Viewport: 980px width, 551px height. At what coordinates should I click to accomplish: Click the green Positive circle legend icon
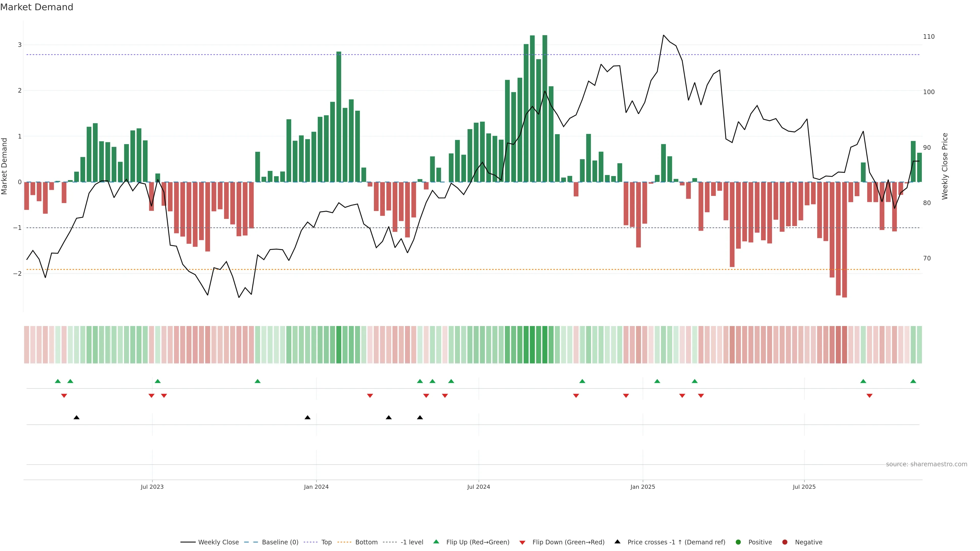(738, 542)
